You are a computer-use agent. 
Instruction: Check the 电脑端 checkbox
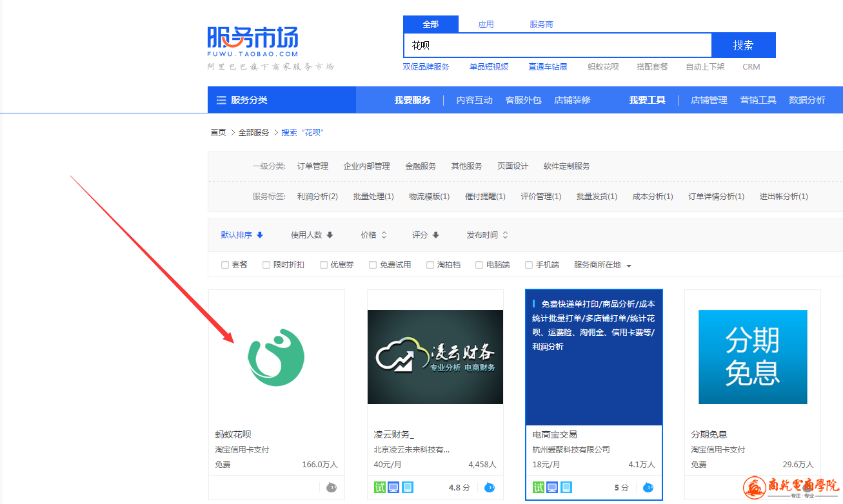pyautogui.click(x=479, y=265)
